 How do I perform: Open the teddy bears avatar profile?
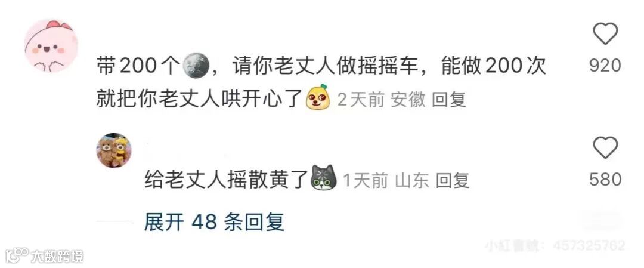(x=114, y=150)
